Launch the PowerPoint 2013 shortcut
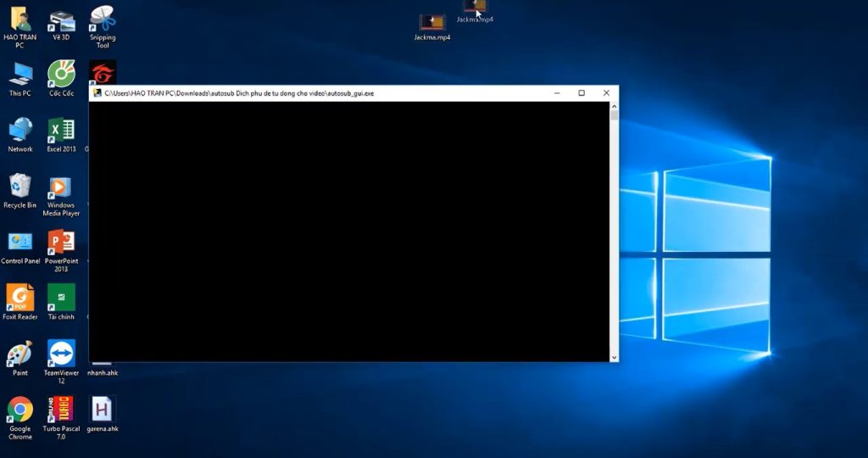This screenshot has height=458, width=868. 61,243
